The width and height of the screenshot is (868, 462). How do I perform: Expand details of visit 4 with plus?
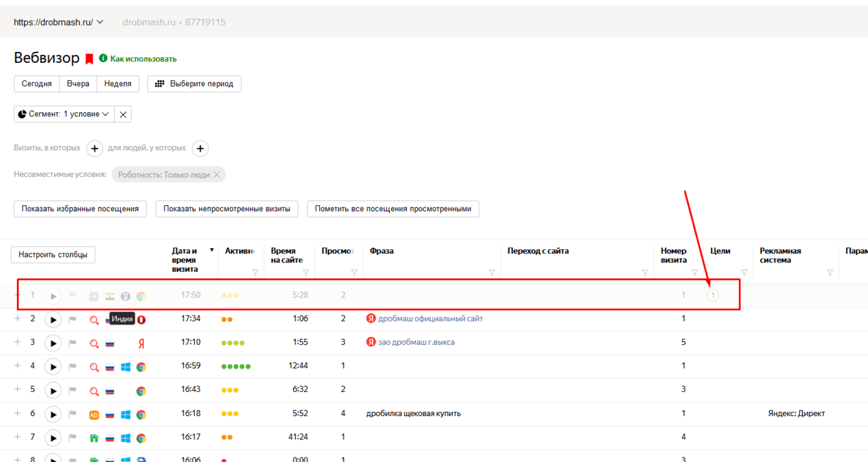17,365
